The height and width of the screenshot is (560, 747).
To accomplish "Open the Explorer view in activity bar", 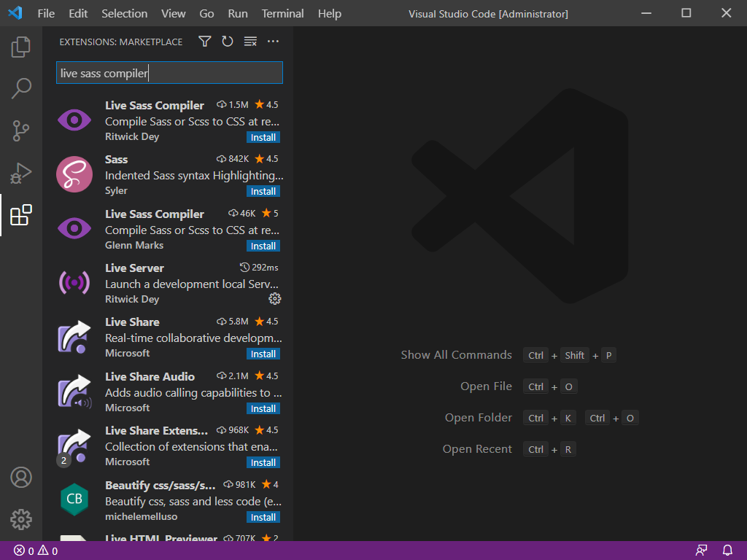I will [21, 47].
